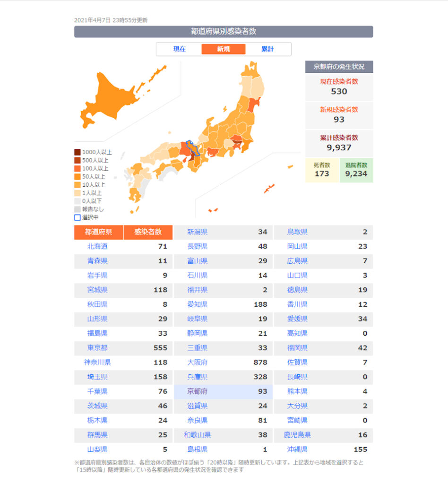Open the 群馬県 prefecture link
The width and height of the screenshot is (448, 484).
click(97, 435)
